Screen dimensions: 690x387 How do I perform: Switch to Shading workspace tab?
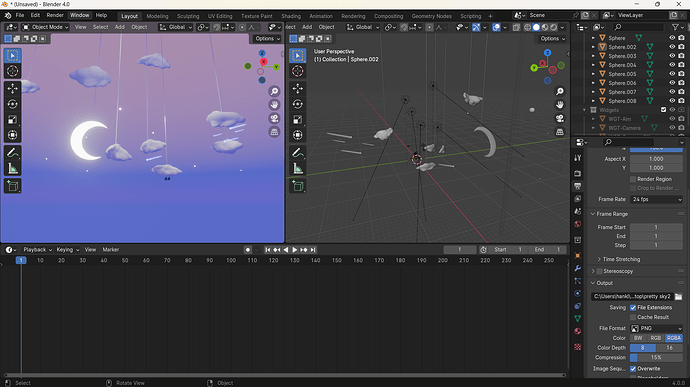(291, 16)
